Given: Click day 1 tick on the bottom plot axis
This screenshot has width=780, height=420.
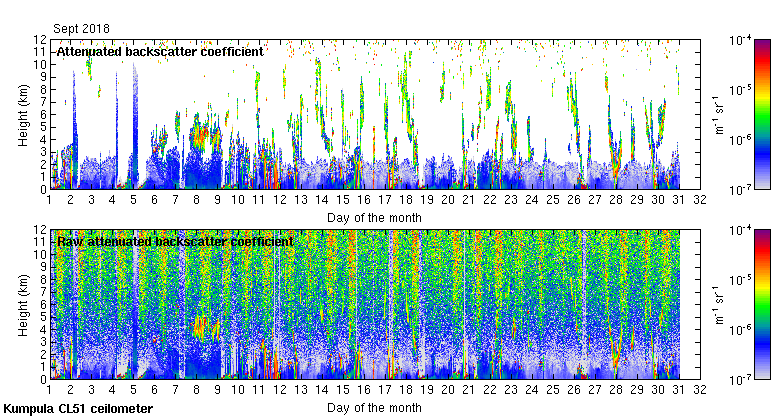Looking at the screenshot, I should 50,391.
